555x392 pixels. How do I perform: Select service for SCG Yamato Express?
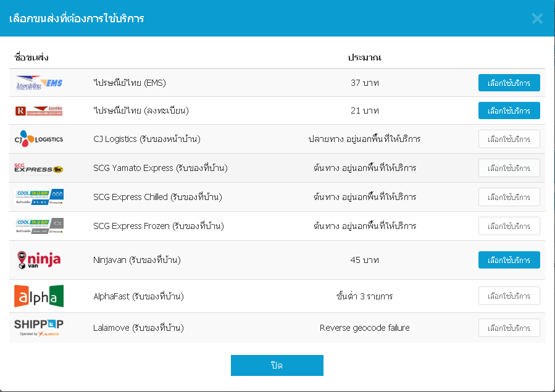tap(509, 168)
